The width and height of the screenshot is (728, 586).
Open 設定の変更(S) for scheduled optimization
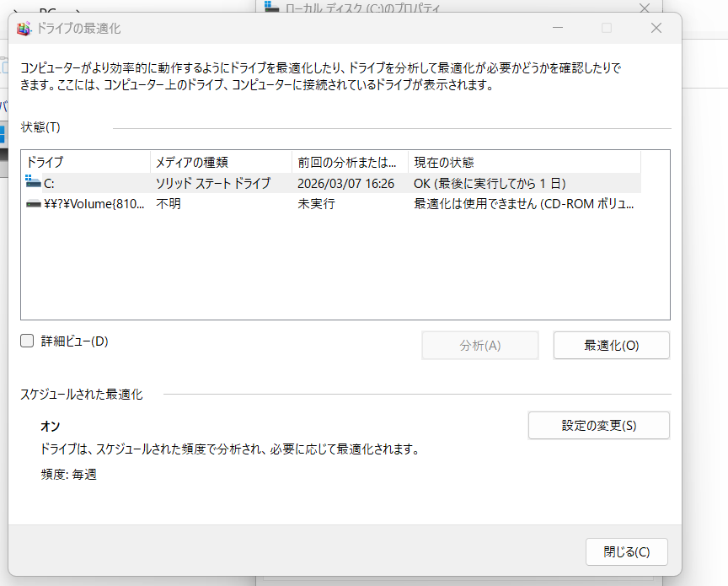point(598,426)
